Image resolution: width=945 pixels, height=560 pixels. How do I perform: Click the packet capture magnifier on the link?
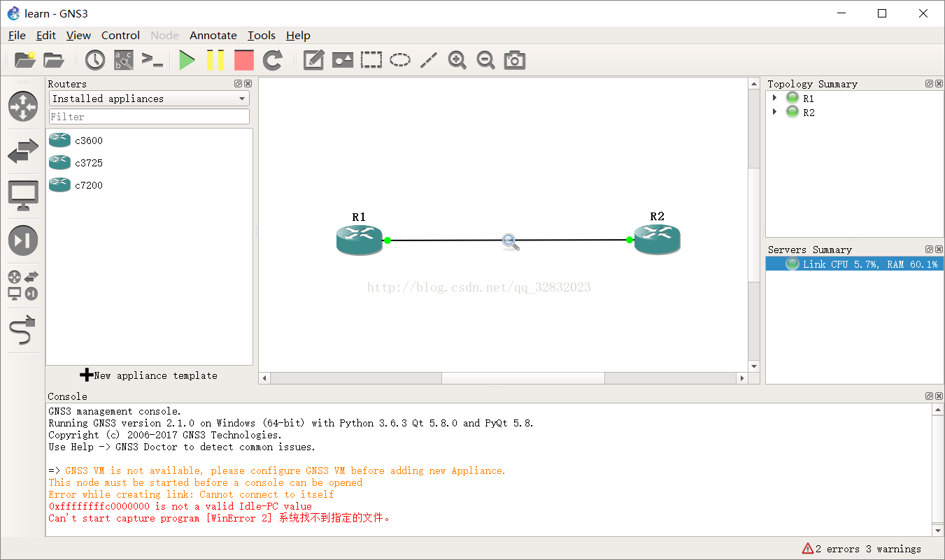[x=511, y=242]
